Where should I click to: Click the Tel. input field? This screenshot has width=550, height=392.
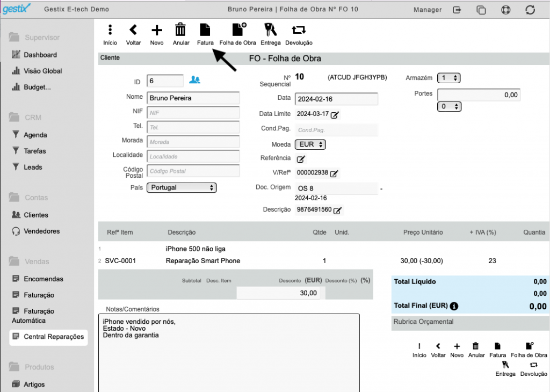193,127
